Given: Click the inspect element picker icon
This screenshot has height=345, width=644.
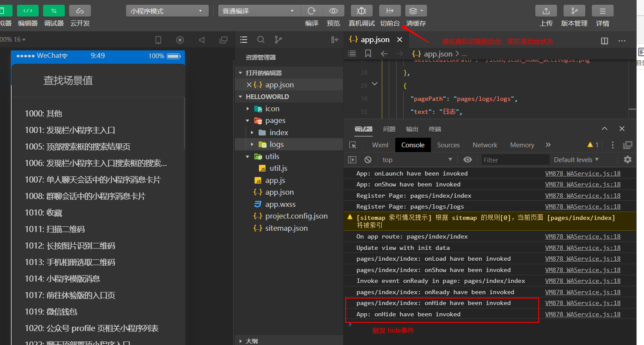Looking at the screenshot, I should point(353,145).
